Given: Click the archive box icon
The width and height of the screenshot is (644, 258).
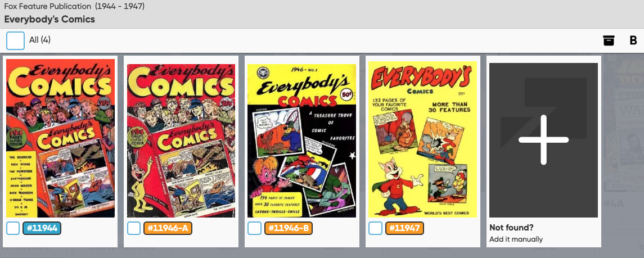Looking at the screenshot, I should tap(609, 40).
